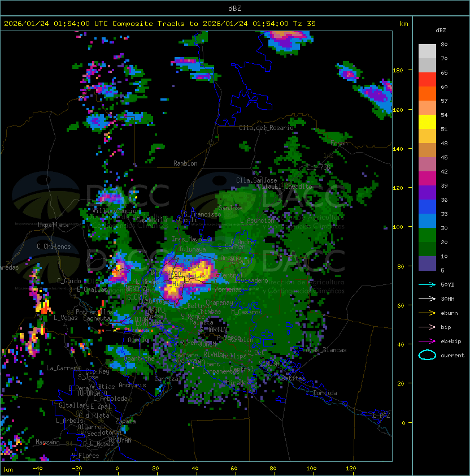Viewport: 470px width, 476px height.
Task: Click the 'km' label at the bottom left
Action: tap(8, 470)
